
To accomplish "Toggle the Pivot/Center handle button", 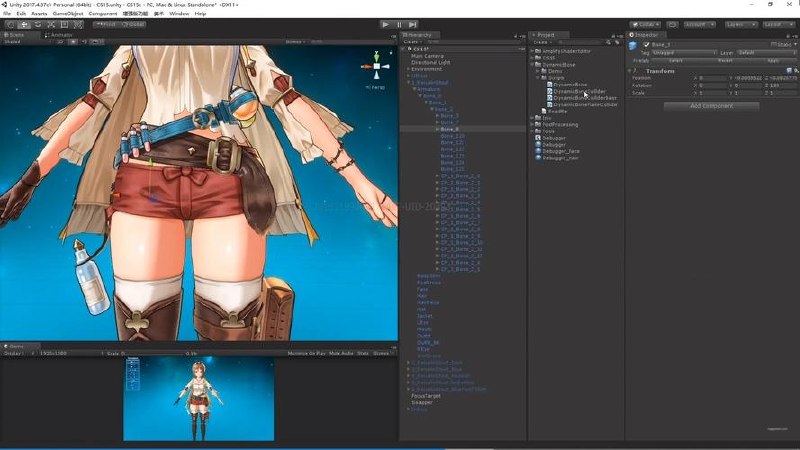I will (x=106, y=24).
